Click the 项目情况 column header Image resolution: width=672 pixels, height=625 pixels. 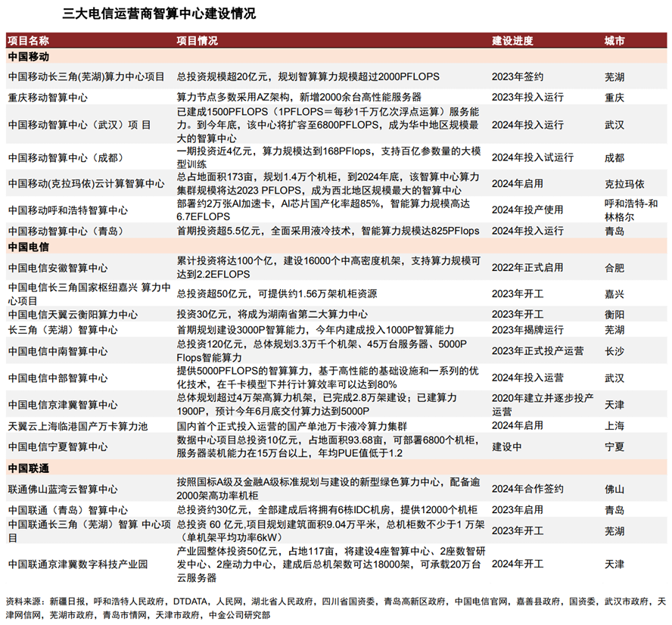pyautogui.click(x=198, y=41)
